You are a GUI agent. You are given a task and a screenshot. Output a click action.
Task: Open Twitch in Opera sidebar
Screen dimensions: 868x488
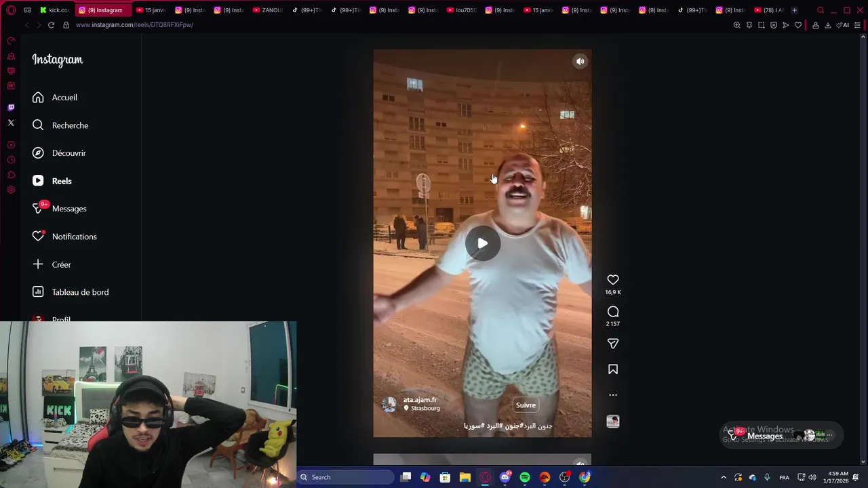point(11,107)
